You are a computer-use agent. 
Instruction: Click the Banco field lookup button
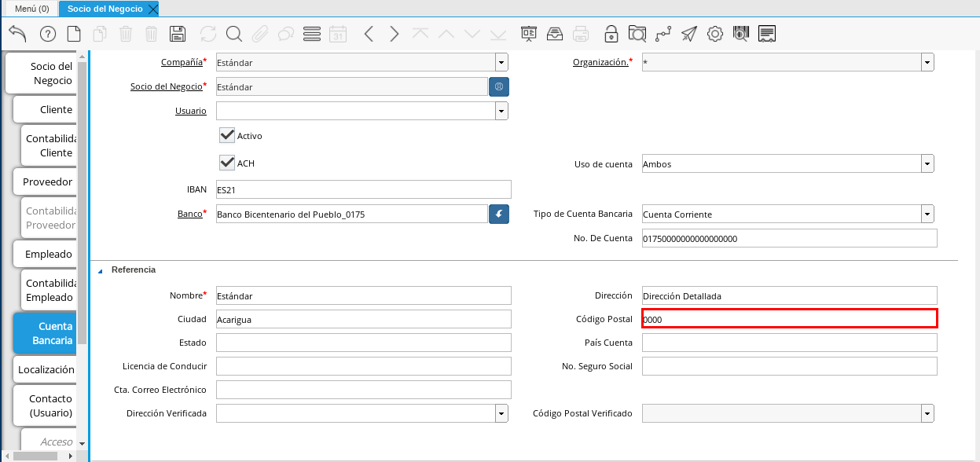pyautogui.click(x=498, y=214)
